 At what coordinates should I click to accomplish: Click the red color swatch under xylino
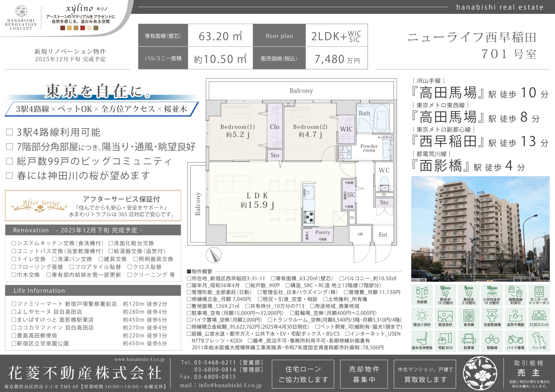click(x=82, y=28)
